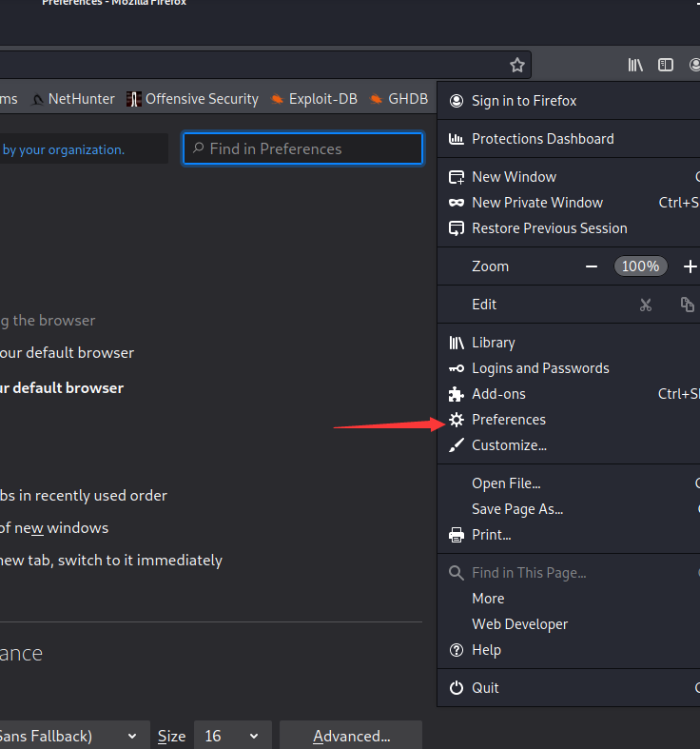This screenshot has width=700, height=749.
Task: Select Preferences from the menu
Action: coord(508,420)
